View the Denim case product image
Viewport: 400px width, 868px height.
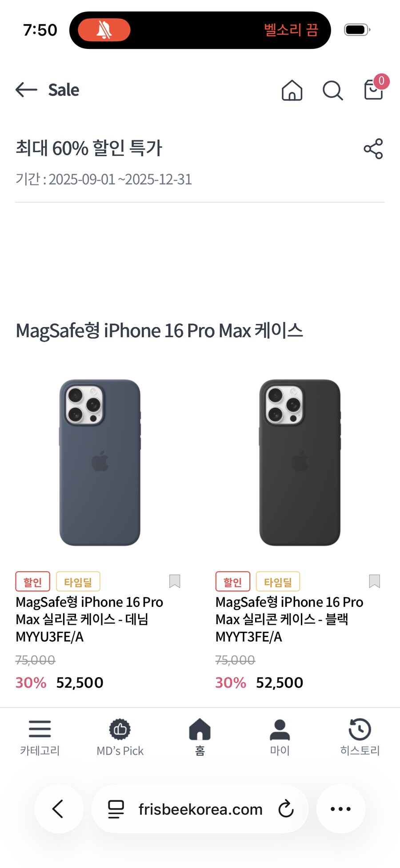pyautogui.click(x=100, y=462)
